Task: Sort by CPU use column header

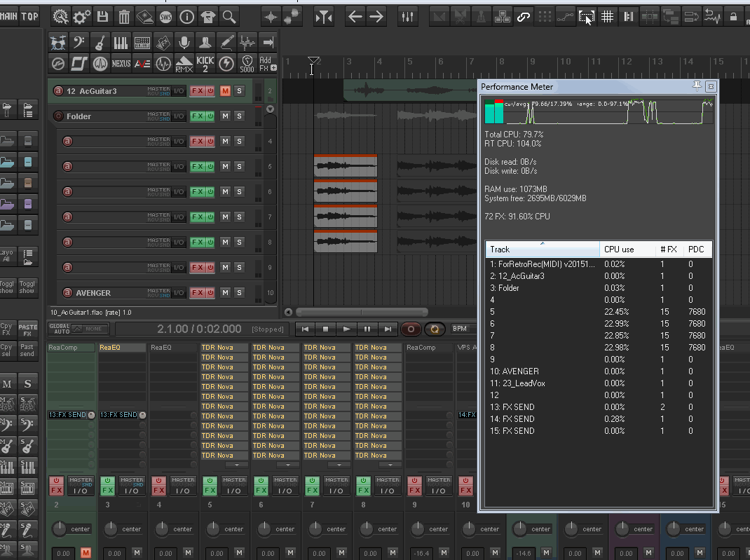Action: (x=619, y=250)
